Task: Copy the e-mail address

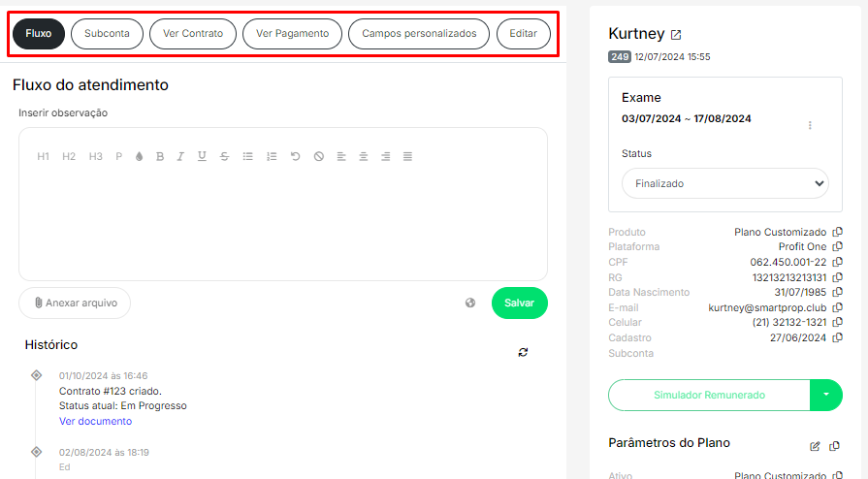Action: (x=838, y=307)
